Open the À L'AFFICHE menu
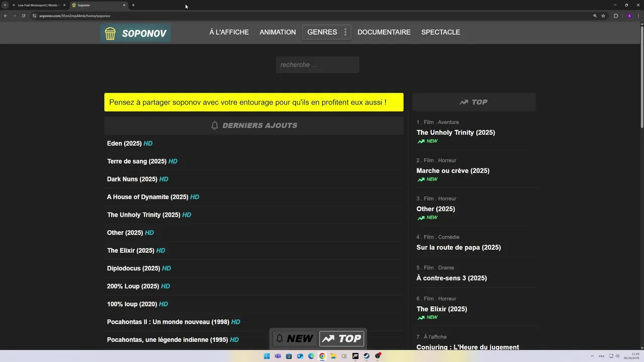Image resolution: width=644 pixels, height=362 pixels. pos(229,32)
